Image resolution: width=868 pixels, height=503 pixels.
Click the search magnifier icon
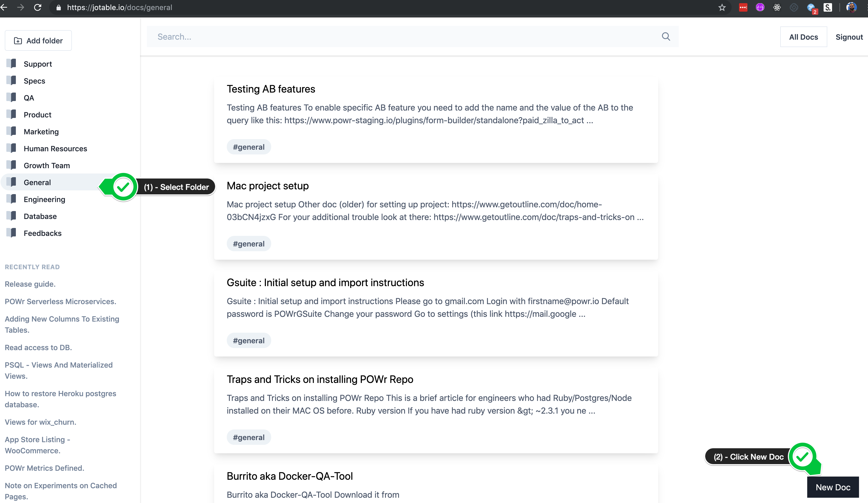pos(666,36)
